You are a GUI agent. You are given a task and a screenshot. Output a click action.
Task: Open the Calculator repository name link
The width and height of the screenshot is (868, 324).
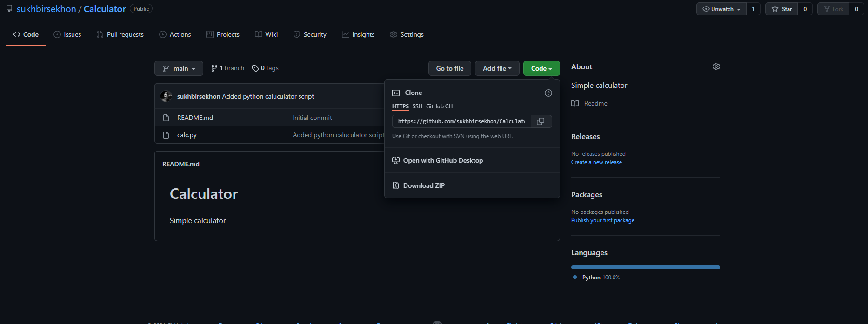click(105, 9)
